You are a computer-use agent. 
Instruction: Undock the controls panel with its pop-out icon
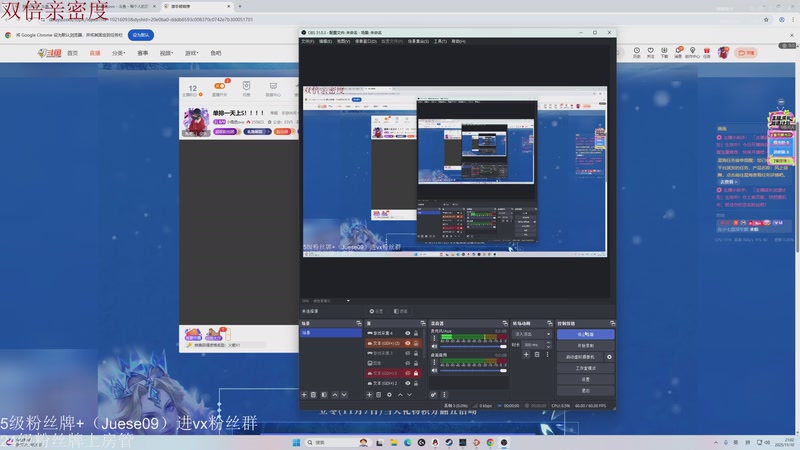pyautogui.click(x=612, y=323)
